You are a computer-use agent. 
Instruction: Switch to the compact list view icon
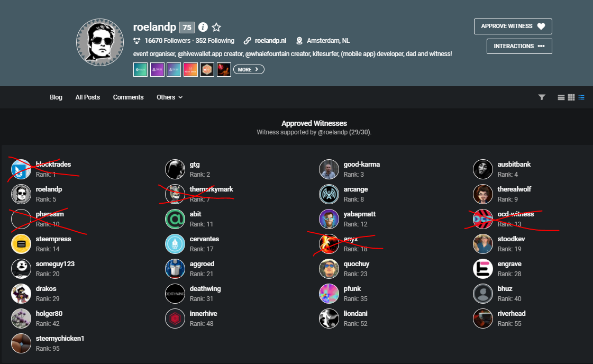coord(561,97)
